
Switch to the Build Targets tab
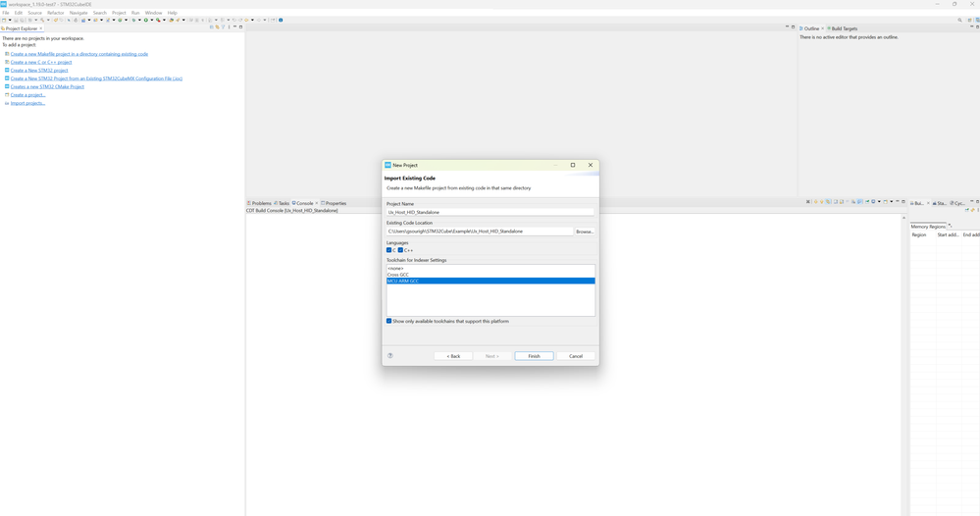[x=843, y=28]
